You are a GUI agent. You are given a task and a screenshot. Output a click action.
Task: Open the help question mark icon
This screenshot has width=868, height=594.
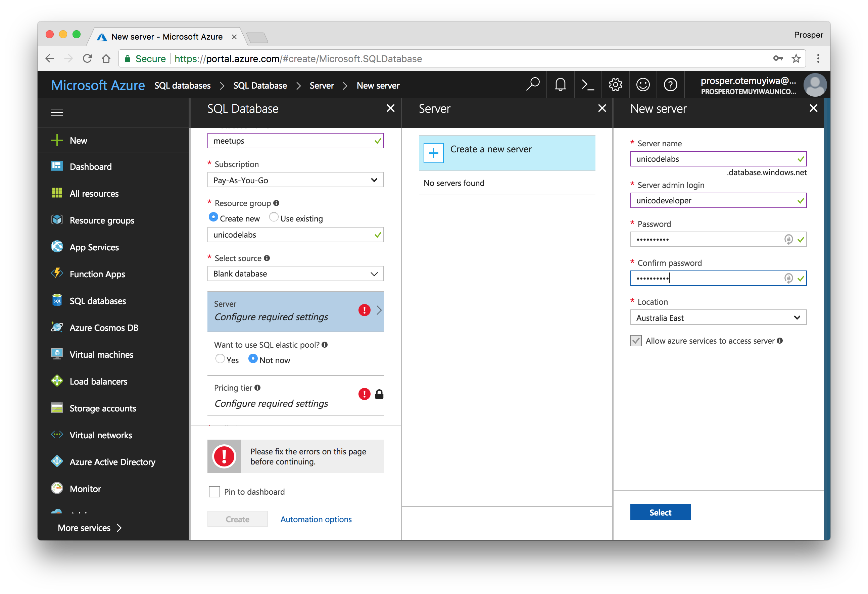[x=670, y=85]
